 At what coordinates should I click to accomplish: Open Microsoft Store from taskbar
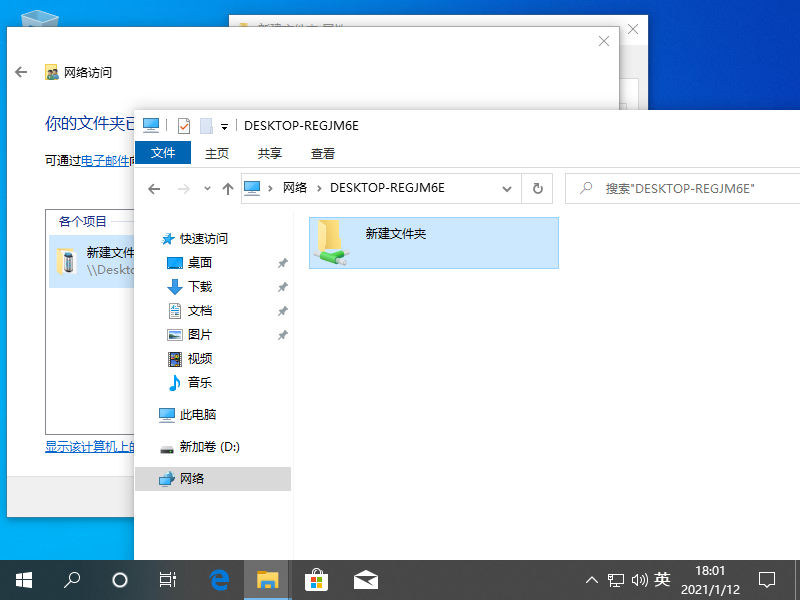[x=316, y=579]
